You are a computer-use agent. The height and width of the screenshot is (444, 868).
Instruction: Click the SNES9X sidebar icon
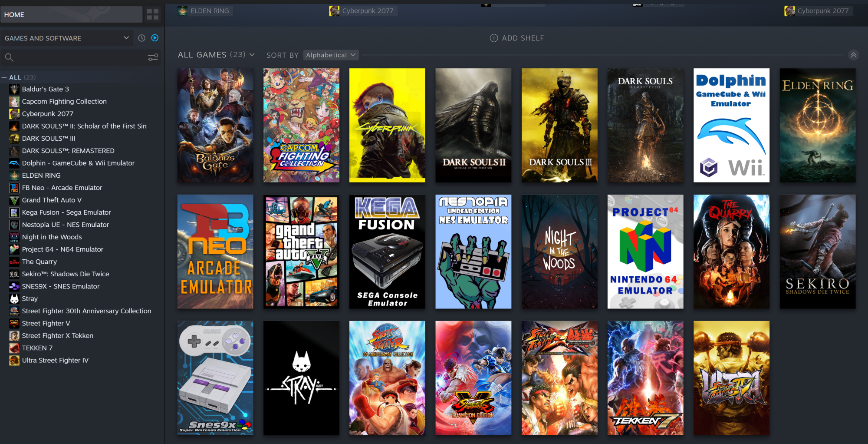click(x=14, y=287)
